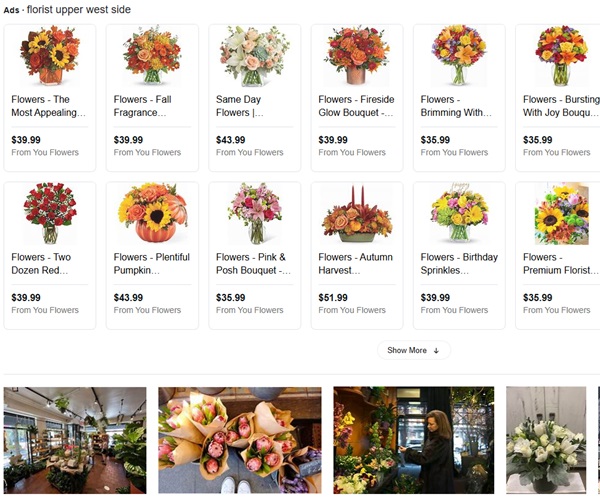Open Flowers - Fall Fragrance ad title

[x=142, y=106]
